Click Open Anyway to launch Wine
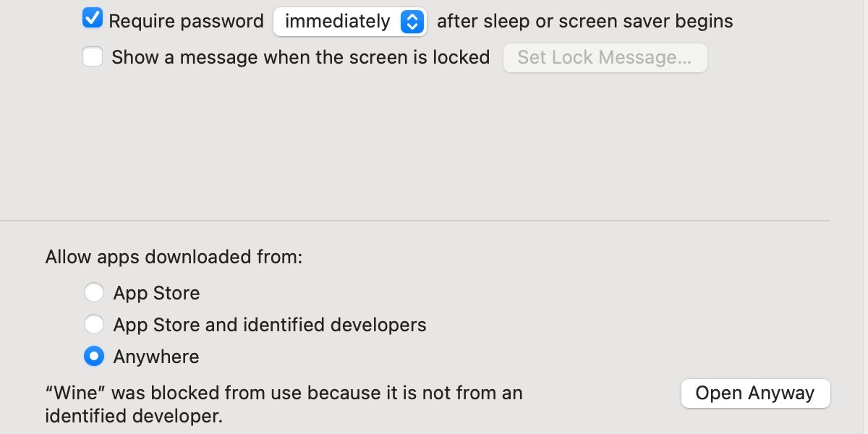This screenshot has width=868, height=434. pos(755,393)
